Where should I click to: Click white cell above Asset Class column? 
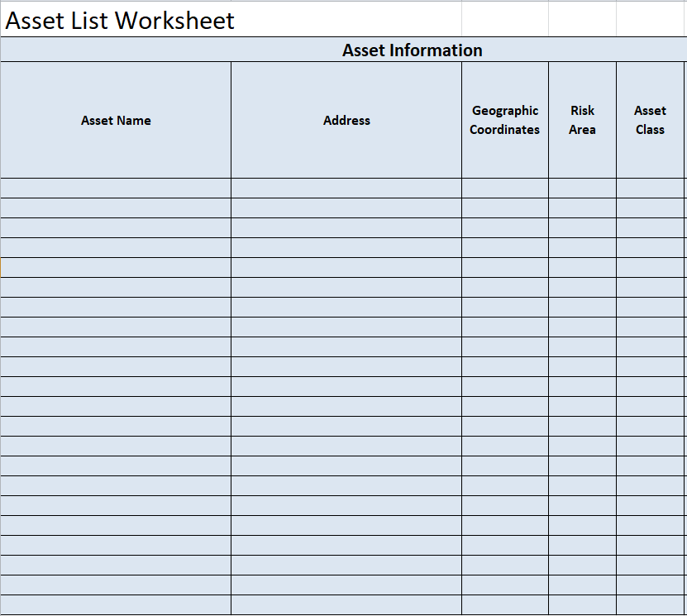[x=650, y=20]
